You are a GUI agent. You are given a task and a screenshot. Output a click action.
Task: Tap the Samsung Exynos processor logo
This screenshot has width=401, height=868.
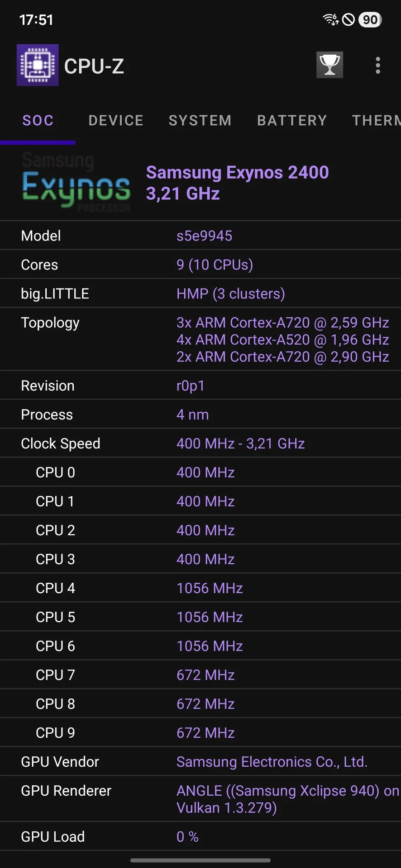click(x=76, y=183)
